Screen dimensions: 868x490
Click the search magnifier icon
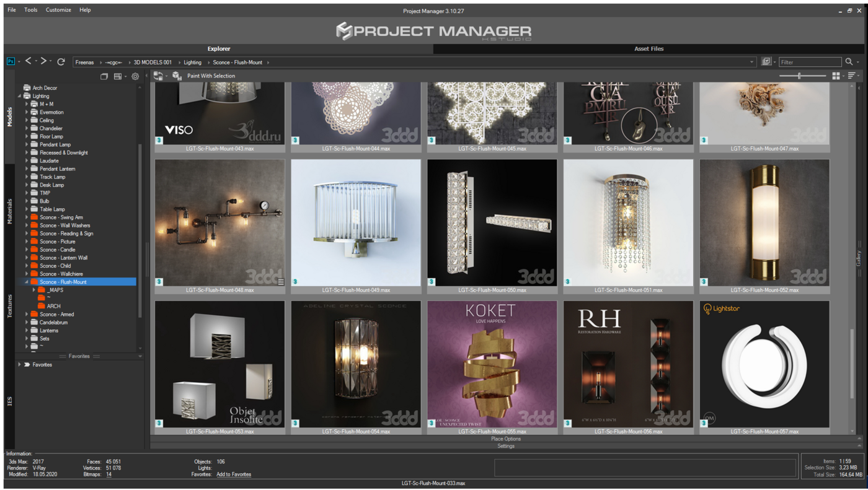pyautogui.click(x=849, y=62)
